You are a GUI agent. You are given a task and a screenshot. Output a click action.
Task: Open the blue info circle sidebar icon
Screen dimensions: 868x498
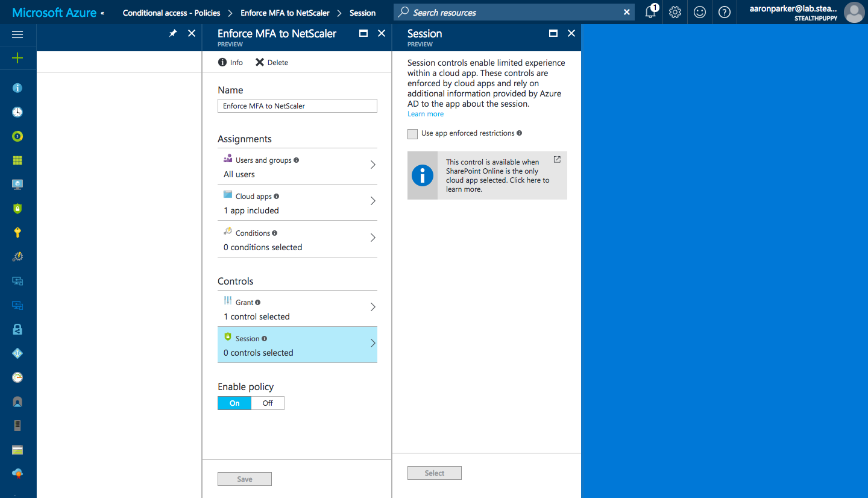click(17, 88)
